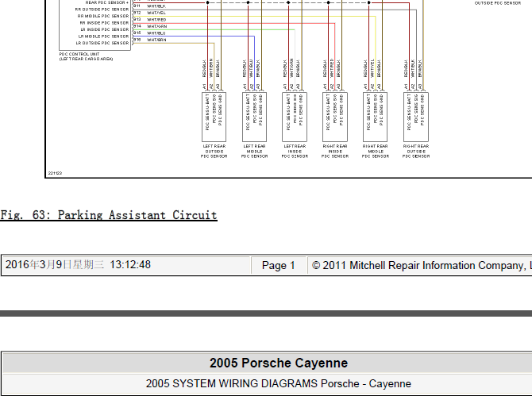Click the RR MIDDLE PDC SENSOR pin label
Screen dimensions: 532x396
click(x=103, y=16)
